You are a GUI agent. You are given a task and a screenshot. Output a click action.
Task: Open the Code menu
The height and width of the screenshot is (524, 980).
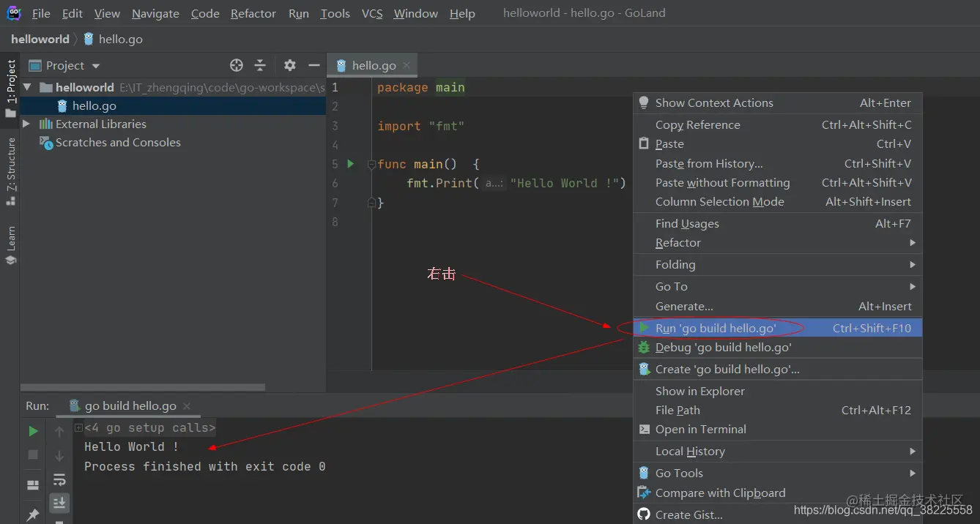[x=205, y=13]
